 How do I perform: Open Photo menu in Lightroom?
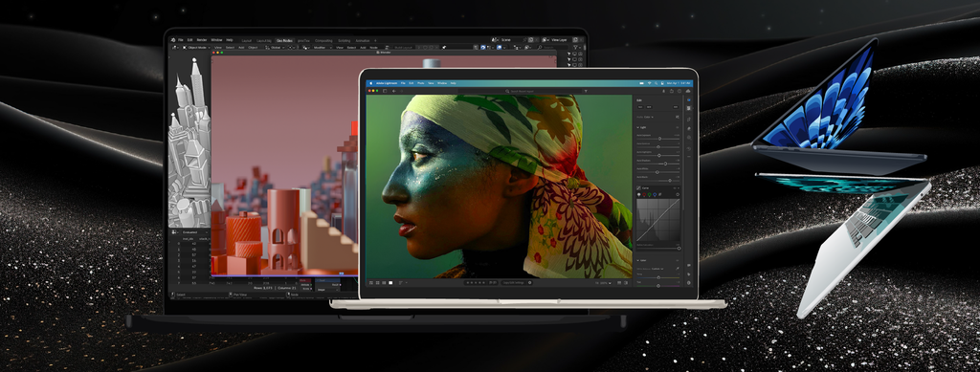[x=421, y=83]
